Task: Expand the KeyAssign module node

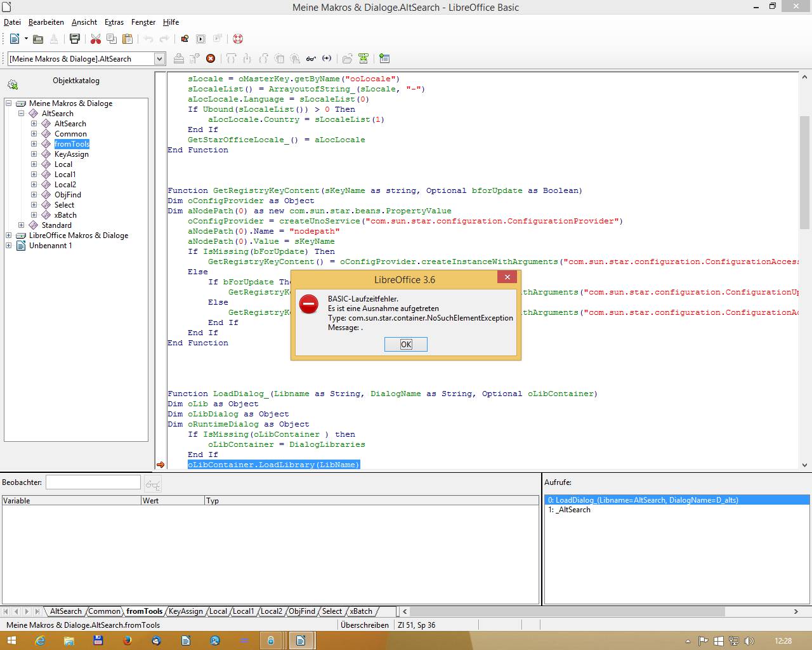Action: click(34, 154)
